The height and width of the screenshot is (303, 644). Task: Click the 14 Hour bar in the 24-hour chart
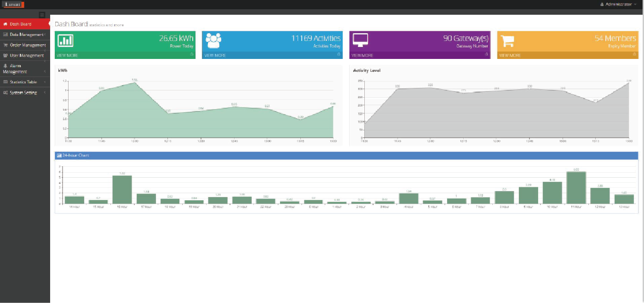75,200
